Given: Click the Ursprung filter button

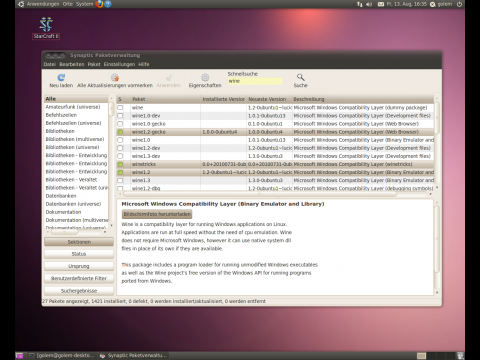Looking at the screenshot, I should [x=79, y=266].
